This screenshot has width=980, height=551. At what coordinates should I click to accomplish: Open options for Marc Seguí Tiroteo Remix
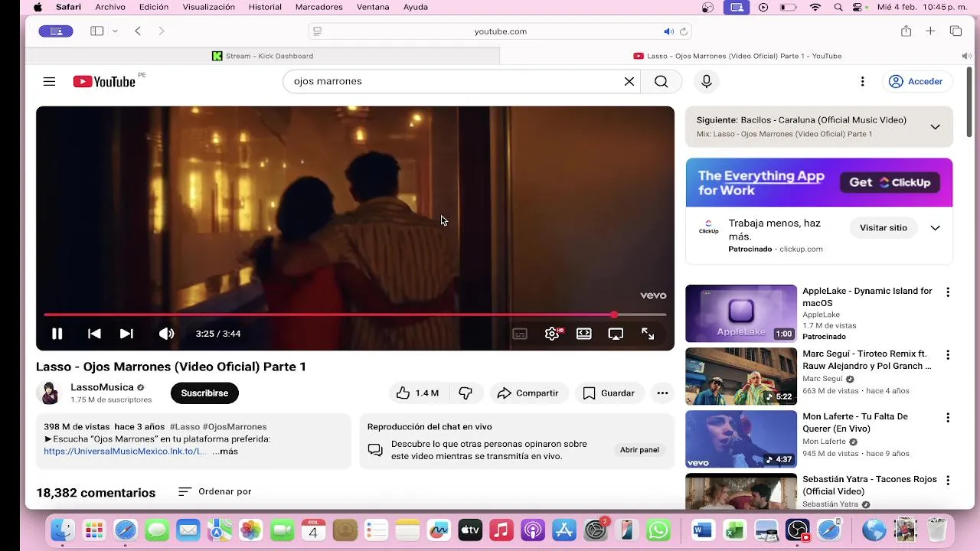[948, 355]
